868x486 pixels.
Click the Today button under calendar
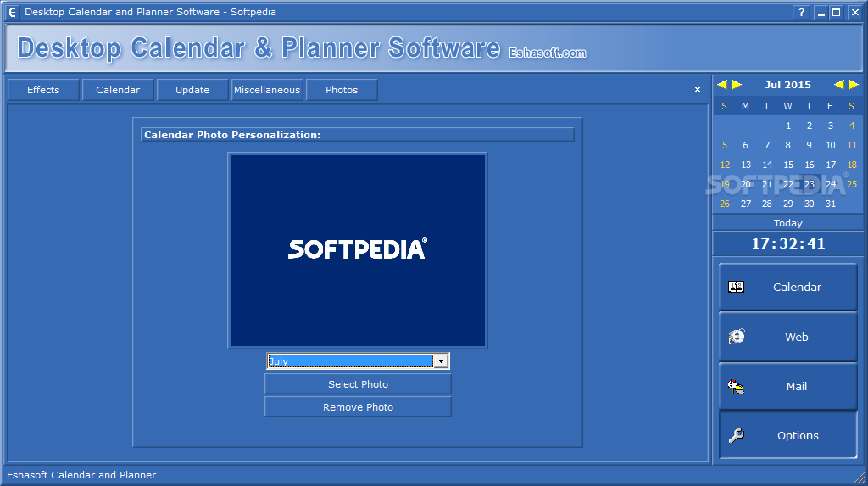click(x=787, y=223)
